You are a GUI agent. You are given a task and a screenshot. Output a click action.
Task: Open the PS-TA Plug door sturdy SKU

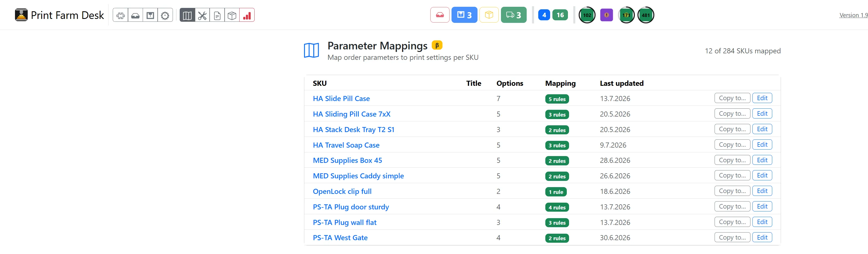(351, 207)
